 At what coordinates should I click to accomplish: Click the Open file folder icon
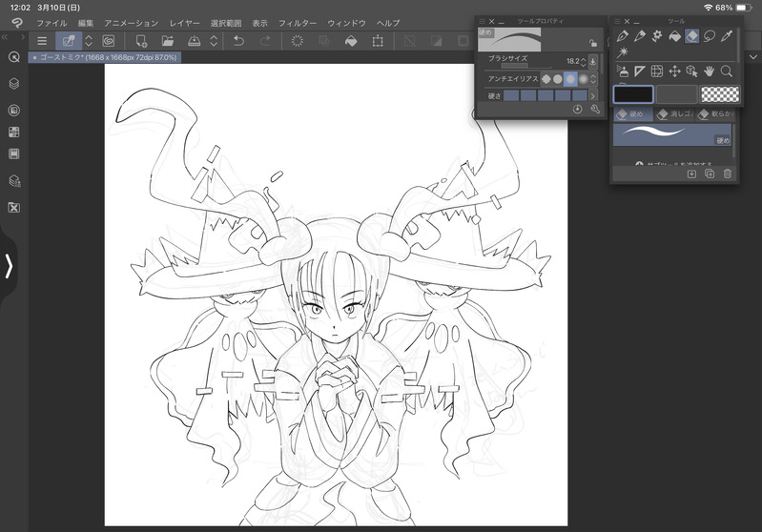coord(168,41)
